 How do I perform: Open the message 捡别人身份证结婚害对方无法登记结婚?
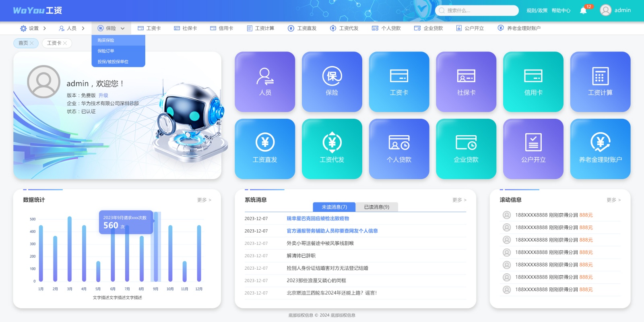327,268
